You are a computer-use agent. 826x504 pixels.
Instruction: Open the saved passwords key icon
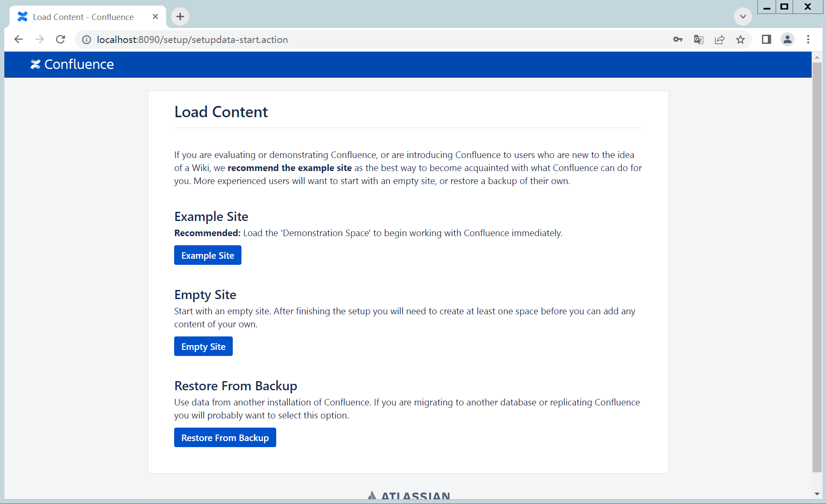click(x=677, y=40)
